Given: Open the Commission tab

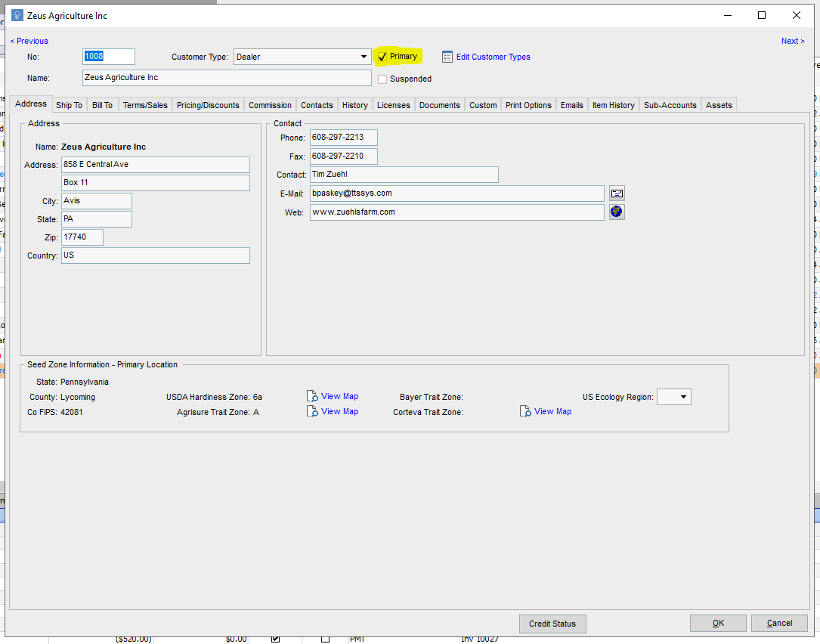Looking at the screenshot, I should pos(270,105).
